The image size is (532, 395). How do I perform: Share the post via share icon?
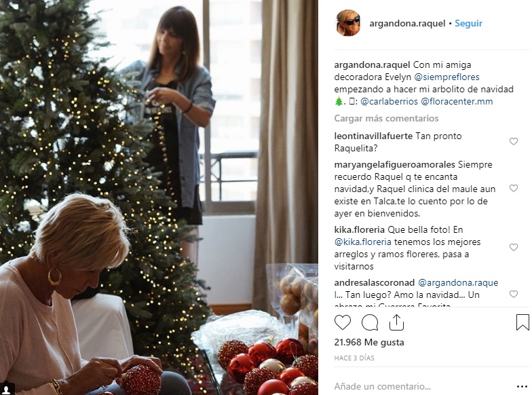(396, 322)
